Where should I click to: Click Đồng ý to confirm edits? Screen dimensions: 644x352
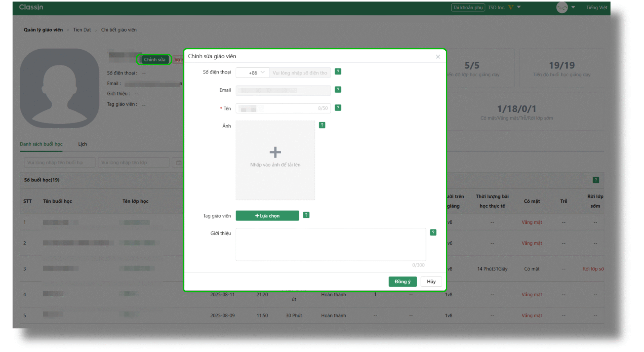402,281
